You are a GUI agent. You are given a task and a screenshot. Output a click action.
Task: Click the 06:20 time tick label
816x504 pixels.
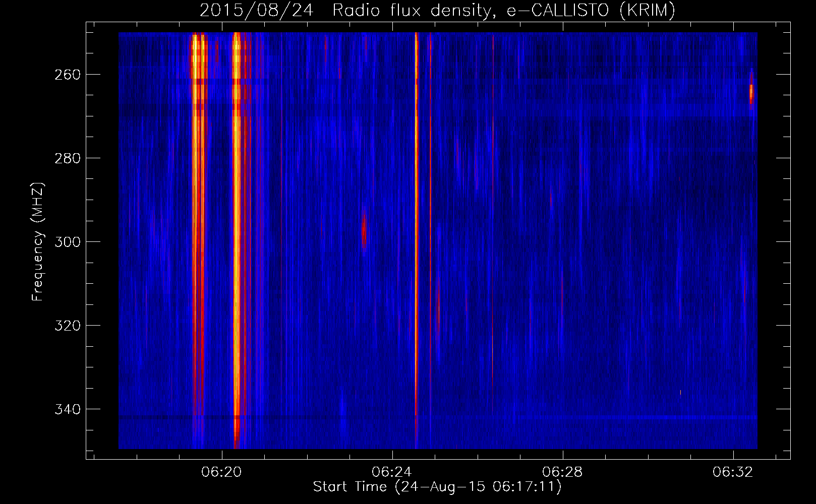tap(221, 472)
